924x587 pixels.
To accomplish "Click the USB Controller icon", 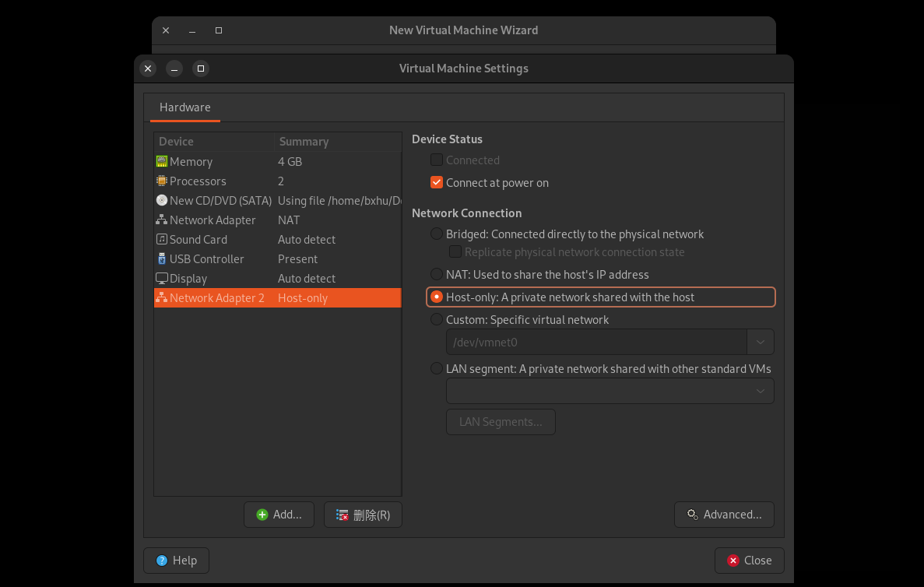I will (x=162, y=259).
